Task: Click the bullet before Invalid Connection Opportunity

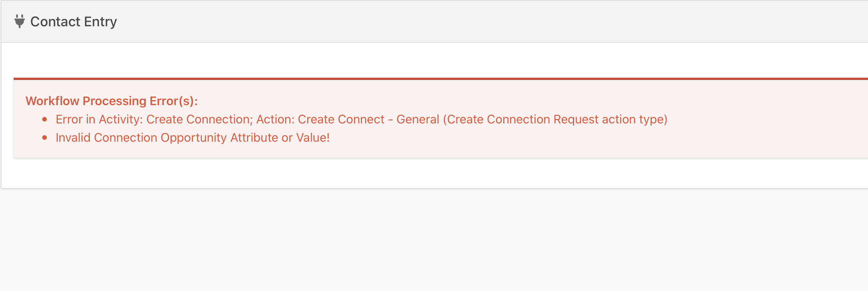Action: pyautogui.click(x=45, y=138)
